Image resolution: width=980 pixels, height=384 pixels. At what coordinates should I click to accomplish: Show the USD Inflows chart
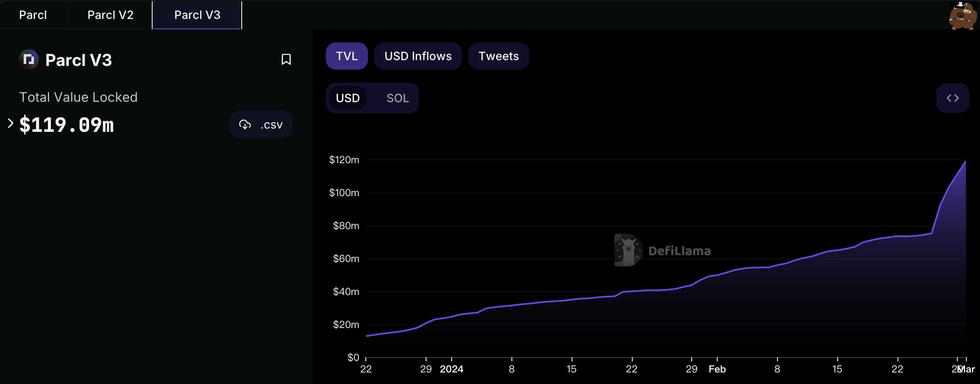[418, 56]
